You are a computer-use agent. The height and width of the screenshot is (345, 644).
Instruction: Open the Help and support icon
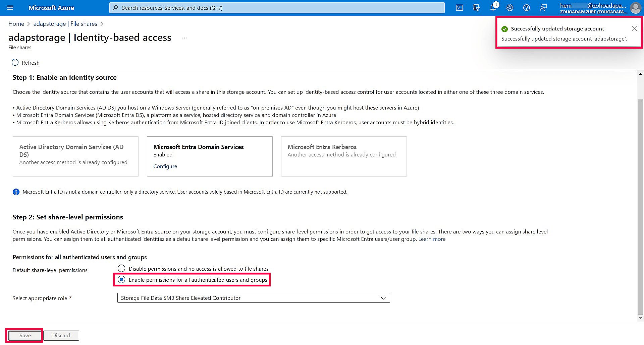coord(526,8)
